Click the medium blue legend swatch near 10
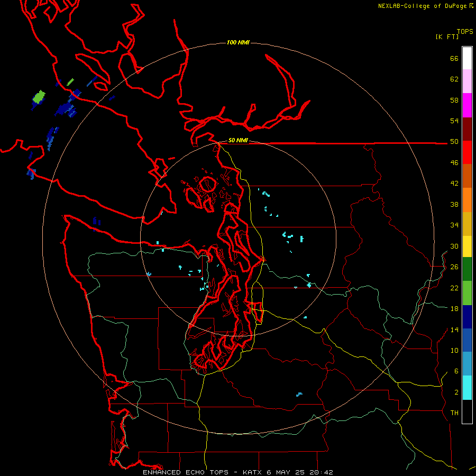 [467, 340]
